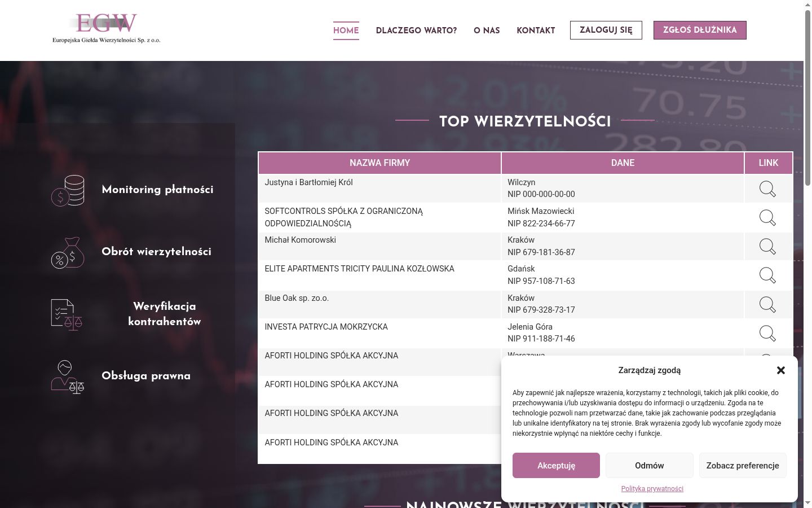Click the Obsługa prawna lawyer icon

[x=68, y=376]
